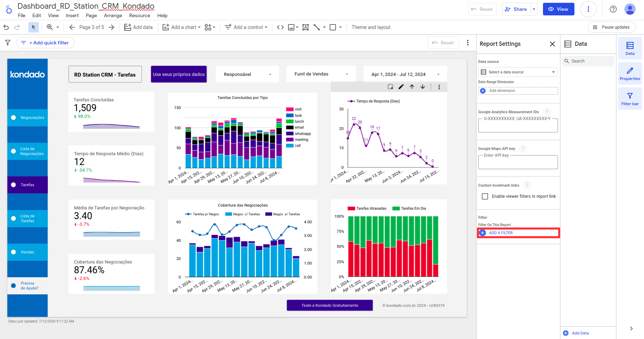Open the Properties panel tab
Screen dimensions: 644x339
pyautogui.click(x=630, y=73)
